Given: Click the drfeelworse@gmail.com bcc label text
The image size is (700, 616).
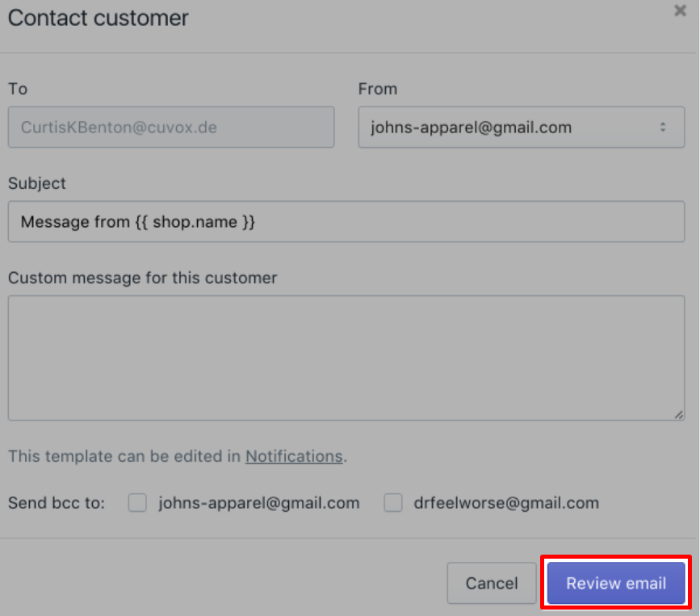Looking at the screenshot, I should [x=506, y=503].
